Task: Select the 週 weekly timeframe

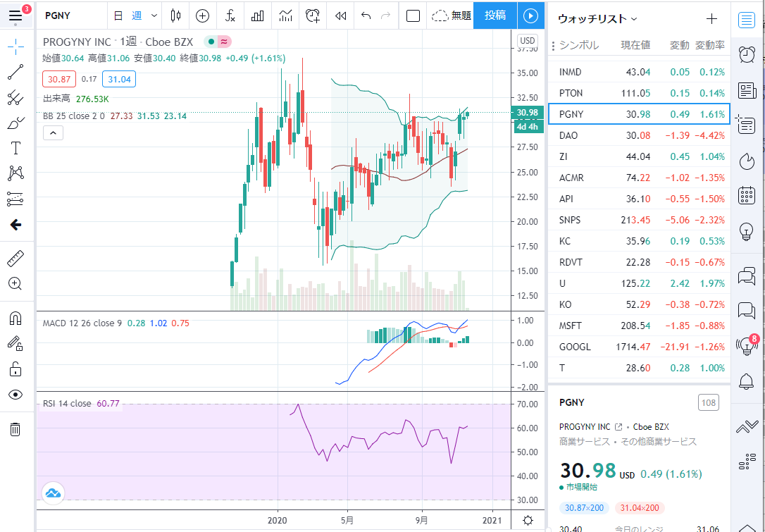Action: click(x=137, y=16)
